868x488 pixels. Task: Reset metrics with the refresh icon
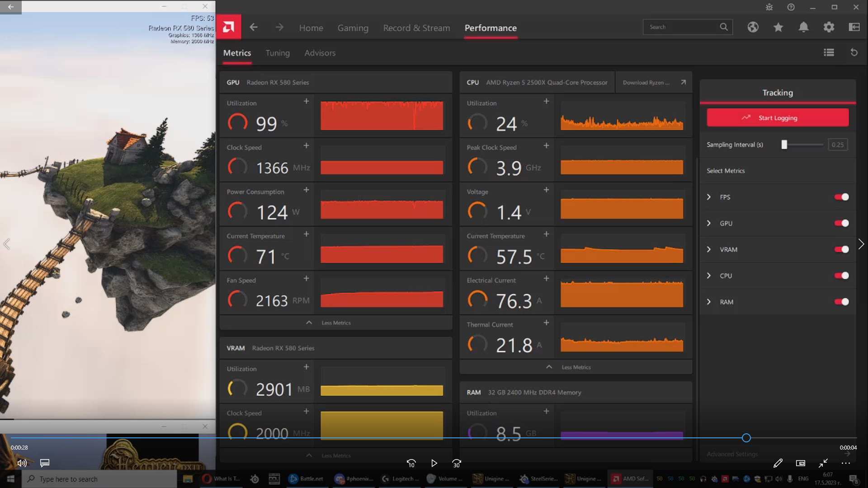[x=854, y=52]
